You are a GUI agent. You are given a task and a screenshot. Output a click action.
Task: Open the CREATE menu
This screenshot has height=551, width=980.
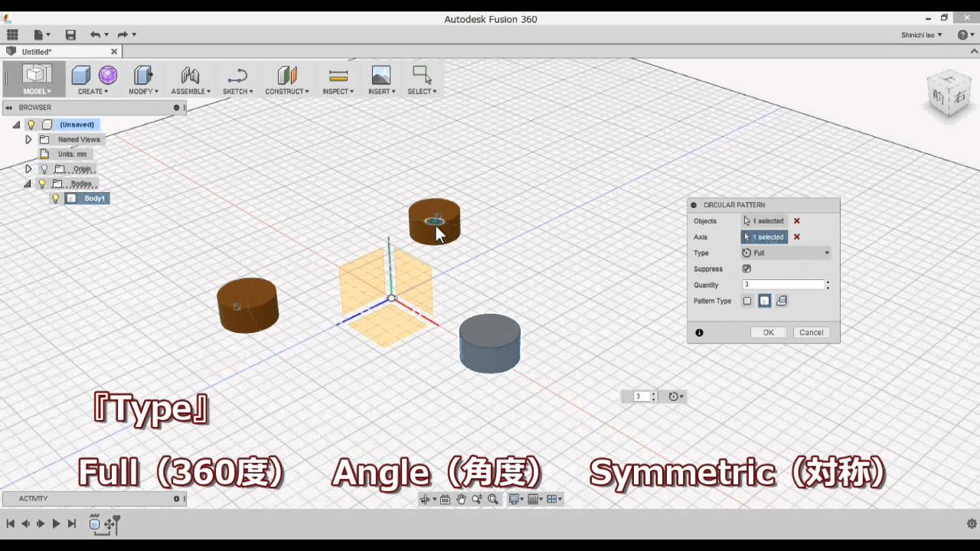pyautogui.click(x=93, y=91)
